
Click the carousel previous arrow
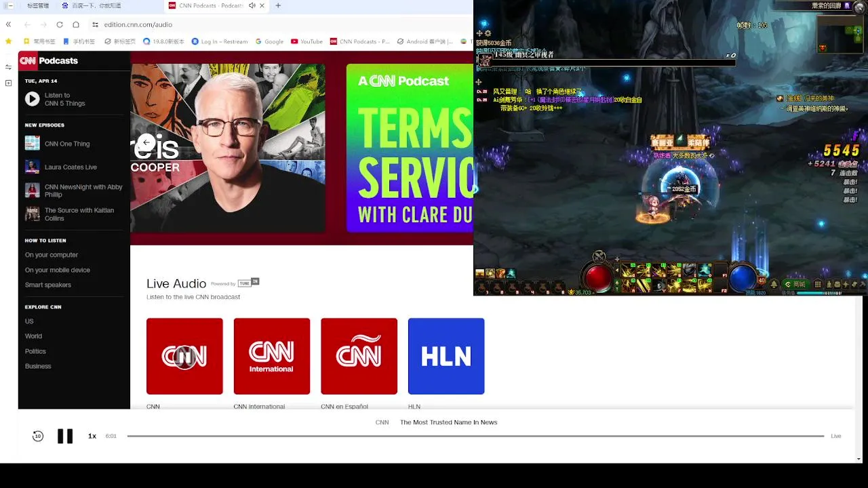tap(146, 143)
